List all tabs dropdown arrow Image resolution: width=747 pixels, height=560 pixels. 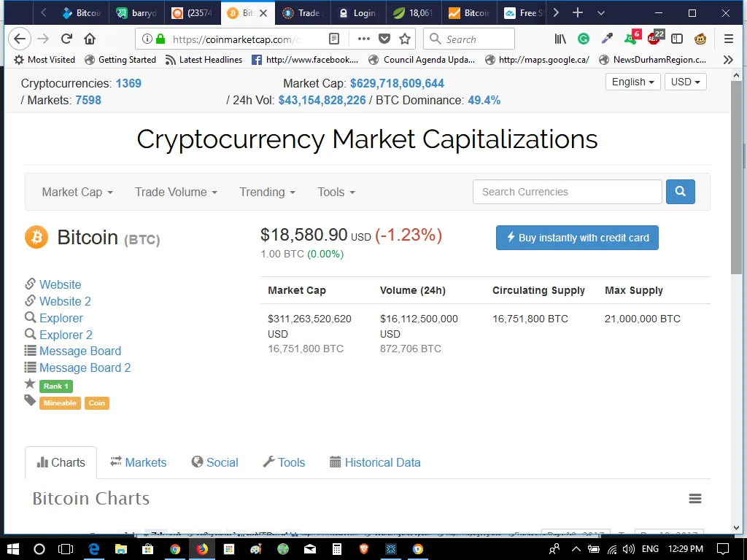pyautogui.click(x=601, y=13)
